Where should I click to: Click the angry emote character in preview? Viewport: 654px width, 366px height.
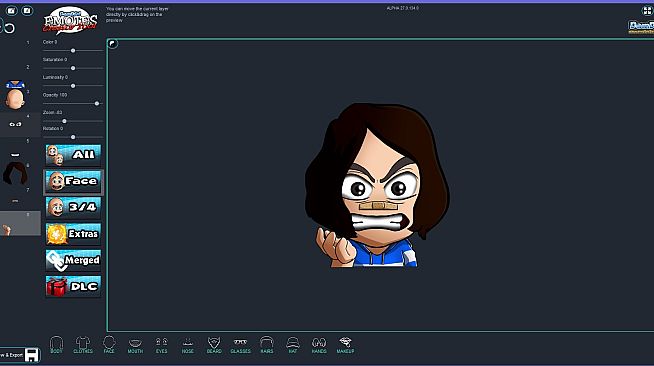377,185
